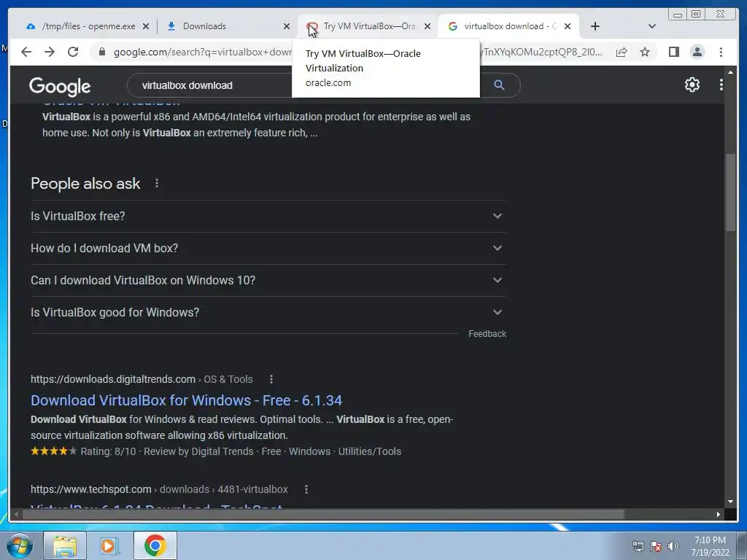Screen dimensions: 747x560
Task: Click Chrome icon in the taskbar
Action: point(155,545)
